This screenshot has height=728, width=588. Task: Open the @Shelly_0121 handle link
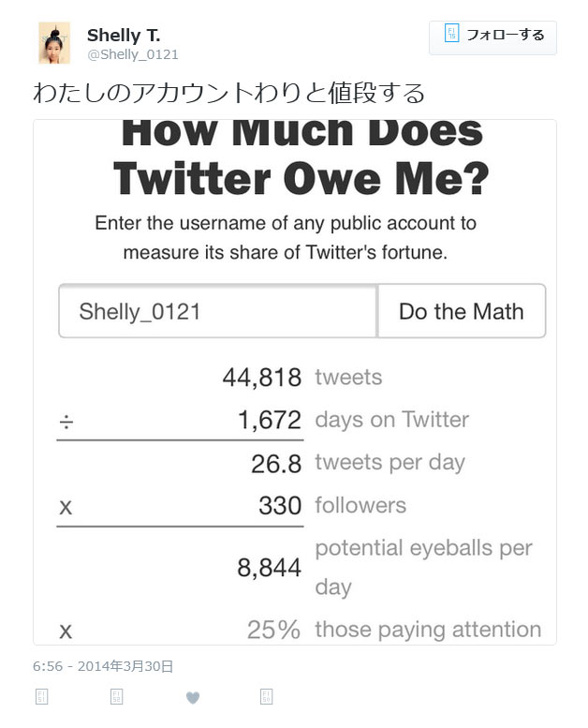pos(133,54)
